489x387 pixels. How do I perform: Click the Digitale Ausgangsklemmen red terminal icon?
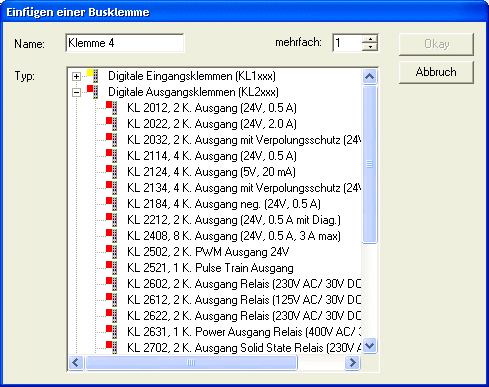[x=93, y=92]
